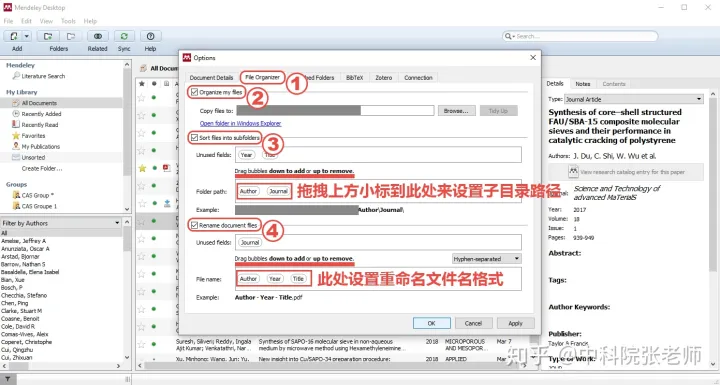The image size is (720, 385).
Task: Click the Remove Folder toolbar icon
Action: click(71, 36)
